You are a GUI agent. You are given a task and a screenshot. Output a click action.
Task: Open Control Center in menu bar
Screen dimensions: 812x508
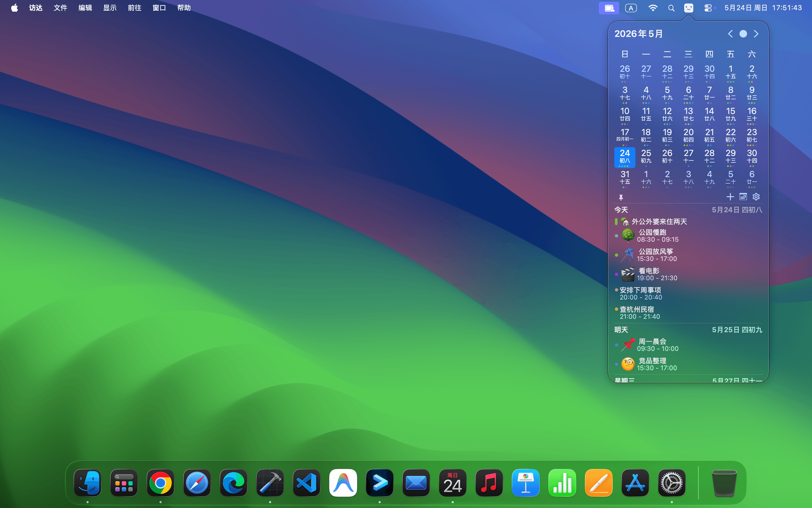click(708, 8)
